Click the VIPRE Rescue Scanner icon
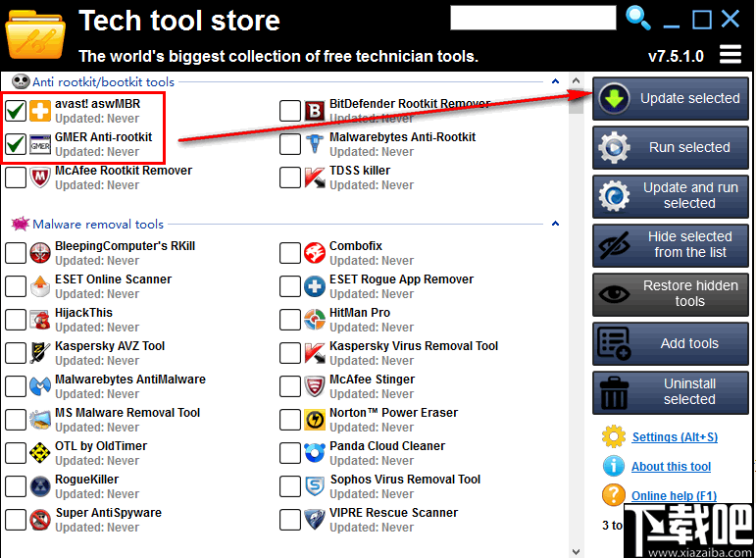756x558 pixels. tap(315, 520)
